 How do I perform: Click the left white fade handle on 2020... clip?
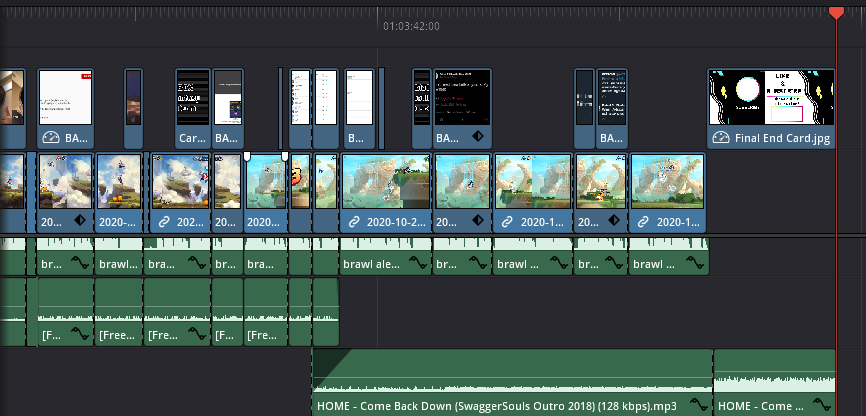pos(247,156)
